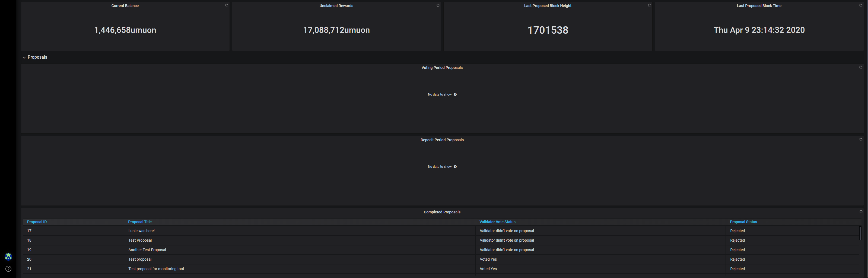Image resolution: width=868 pixels, height=278 pixels.
Task: Click the spinner on Last Proposed Block Height panel
Action: [x=649, y=5]
